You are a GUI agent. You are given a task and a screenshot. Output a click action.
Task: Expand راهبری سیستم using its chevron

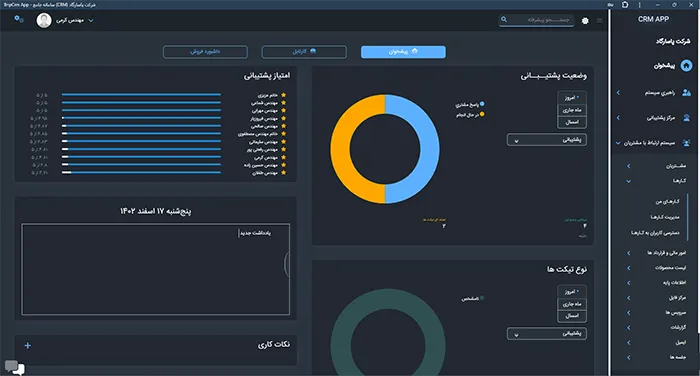[x=618, y=93]
